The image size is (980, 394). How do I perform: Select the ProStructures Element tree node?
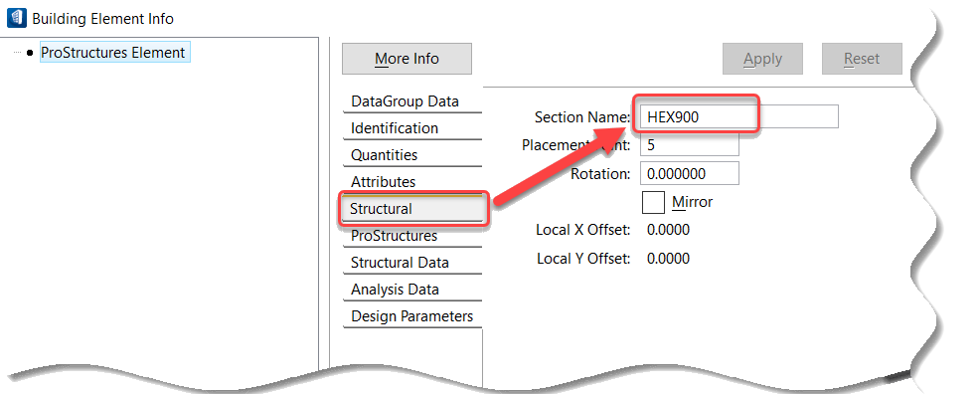click(x=115, y=53)
